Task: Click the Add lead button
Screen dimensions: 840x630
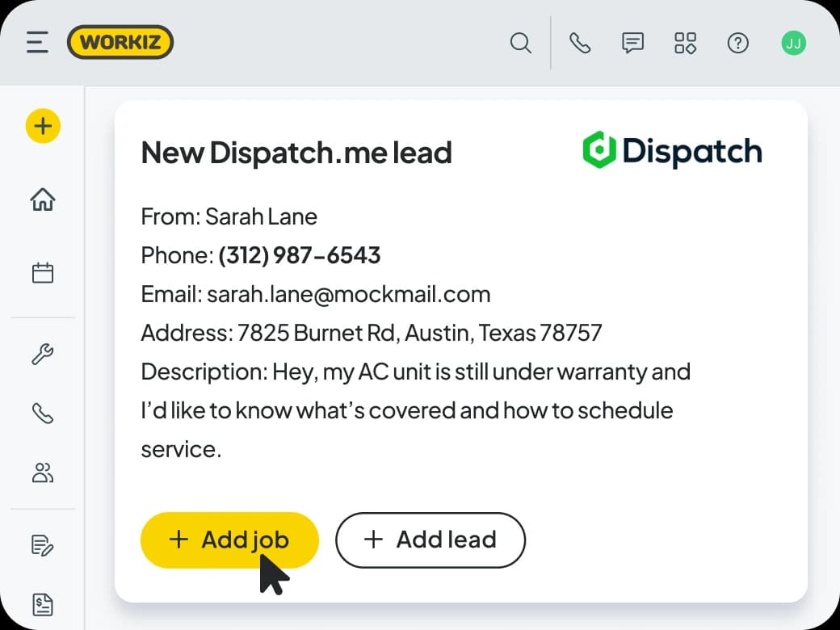Action: point(430,540)
